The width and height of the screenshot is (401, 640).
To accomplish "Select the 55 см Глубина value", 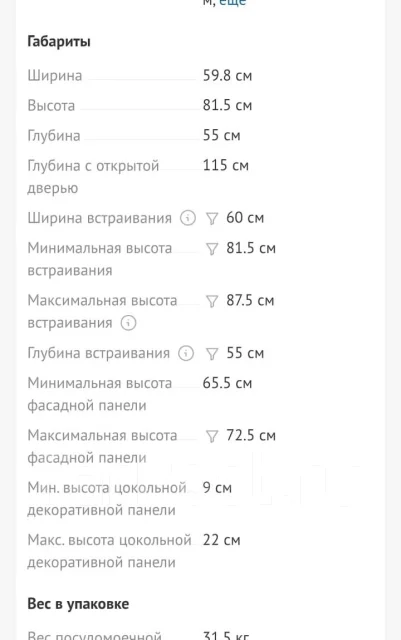I will pyautogui.click(x=222, y=135).
